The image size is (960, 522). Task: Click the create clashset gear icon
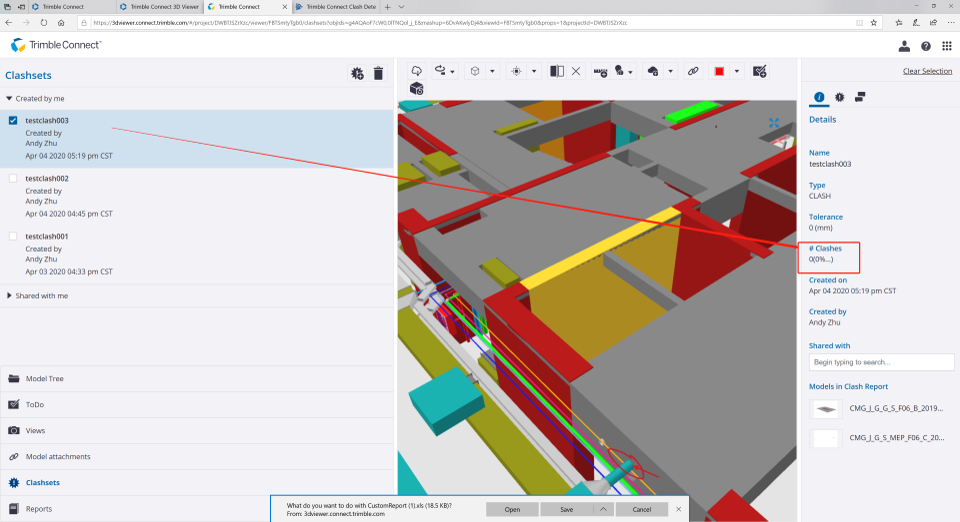coord(357,73)
